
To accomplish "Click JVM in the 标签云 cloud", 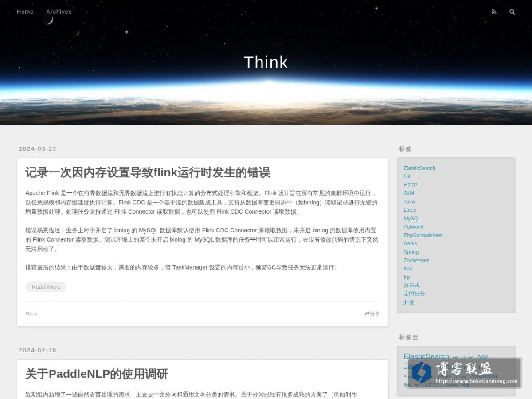I will pos(482,357).
